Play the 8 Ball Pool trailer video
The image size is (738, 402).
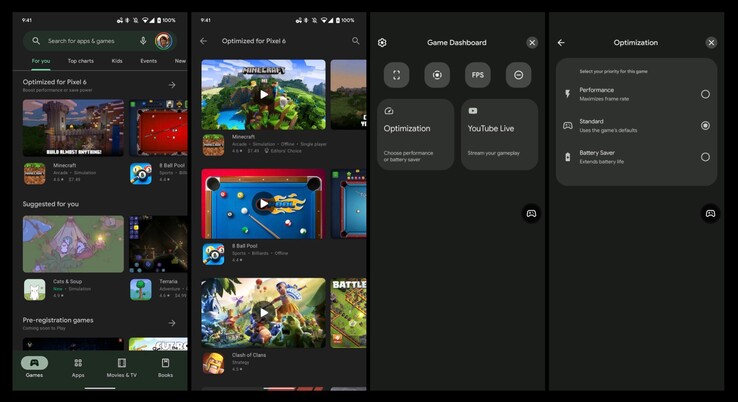click(264, 203)
